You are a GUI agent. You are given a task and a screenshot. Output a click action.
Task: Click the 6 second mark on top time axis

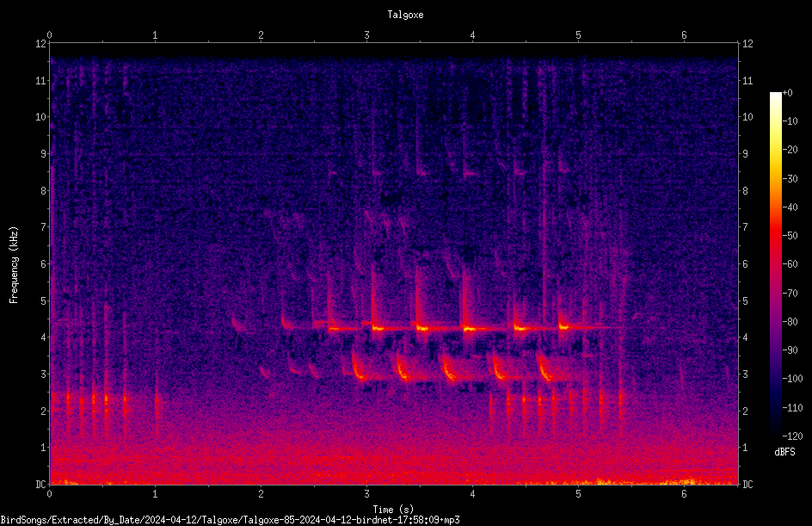pos(684,35)
